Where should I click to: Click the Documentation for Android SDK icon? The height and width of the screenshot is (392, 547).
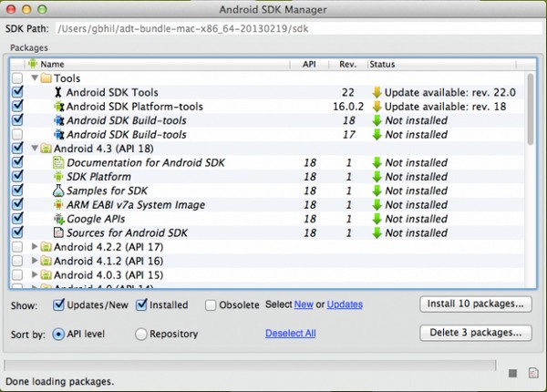(x=58, y=162)
